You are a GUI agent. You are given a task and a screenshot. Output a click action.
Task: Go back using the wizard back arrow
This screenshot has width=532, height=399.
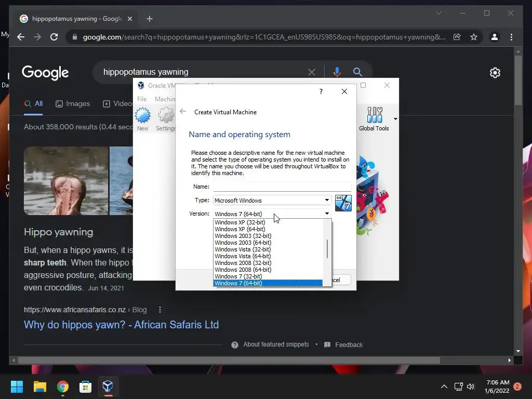pyautogui.click(x=183, y=112)
